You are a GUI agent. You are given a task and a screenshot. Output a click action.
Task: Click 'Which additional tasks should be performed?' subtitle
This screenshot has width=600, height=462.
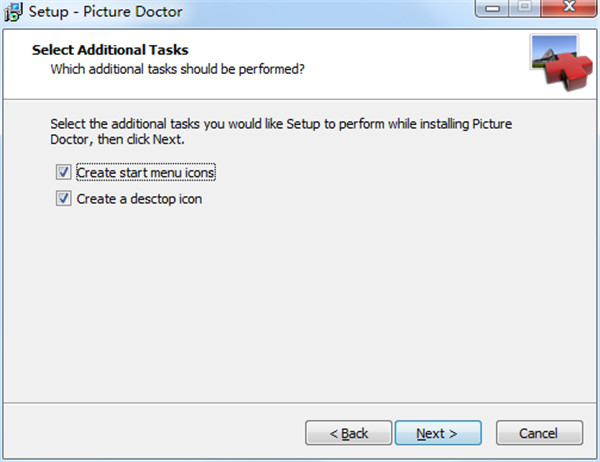coord(178,69)
